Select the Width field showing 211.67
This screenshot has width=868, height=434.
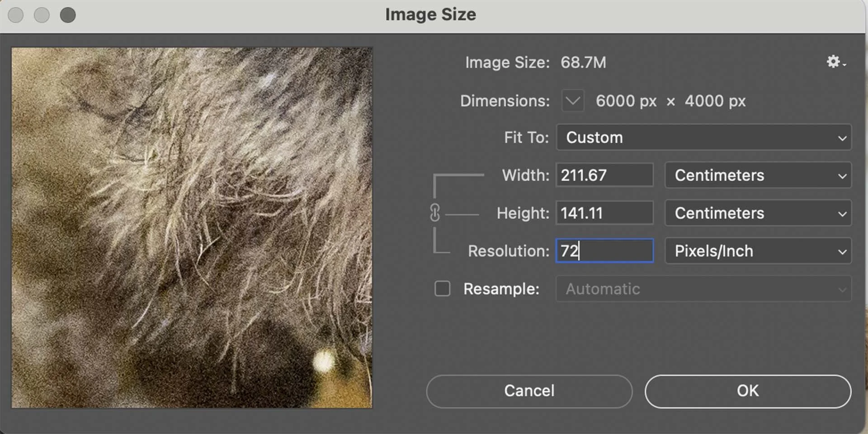pos(604,175)
